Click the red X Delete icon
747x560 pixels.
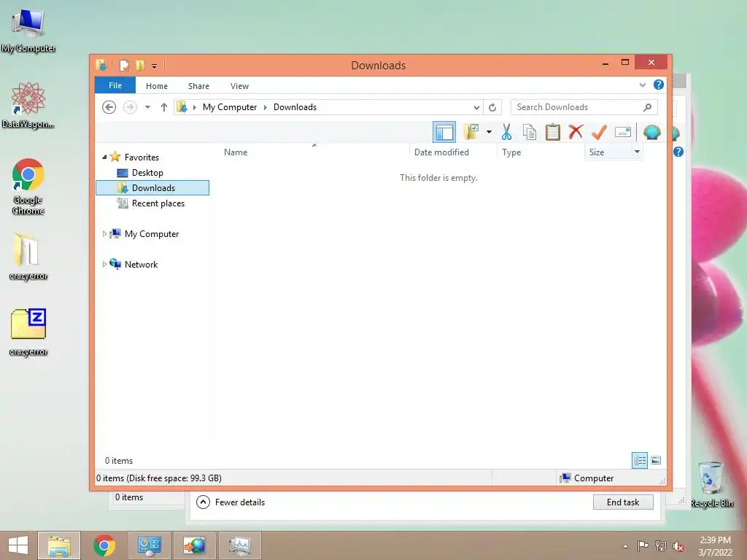click(576, 131)
